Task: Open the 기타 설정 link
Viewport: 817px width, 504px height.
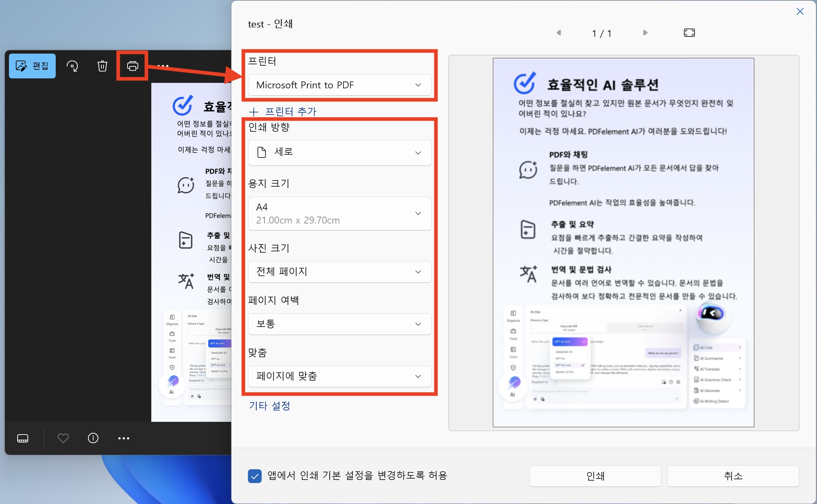Action: click(x=269, y=406)
